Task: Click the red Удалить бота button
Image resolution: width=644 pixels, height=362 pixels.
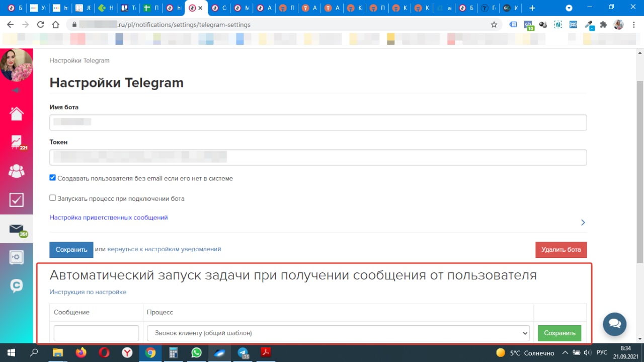Action: pos(561,250)
